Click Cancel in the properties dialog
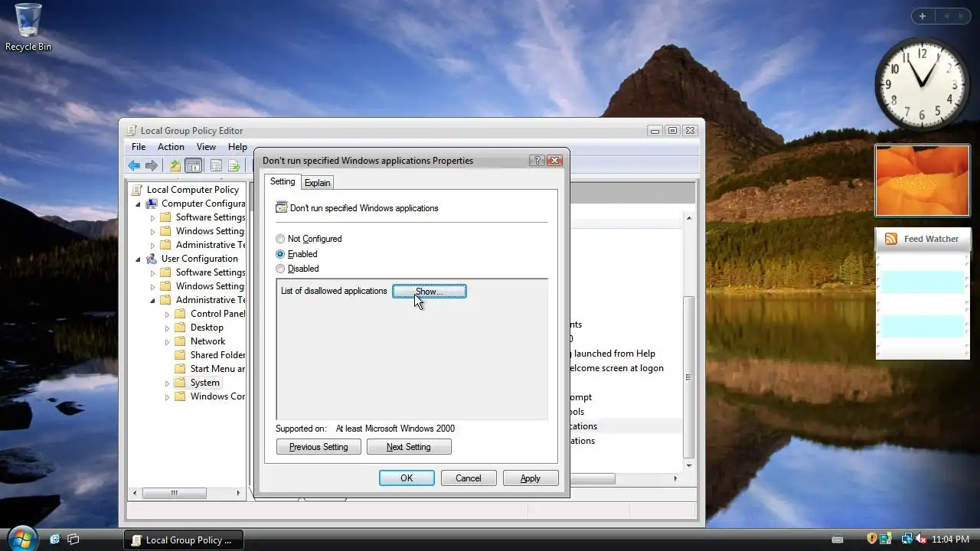The height and width of the screenshot is (551, 980). (469, 478)
